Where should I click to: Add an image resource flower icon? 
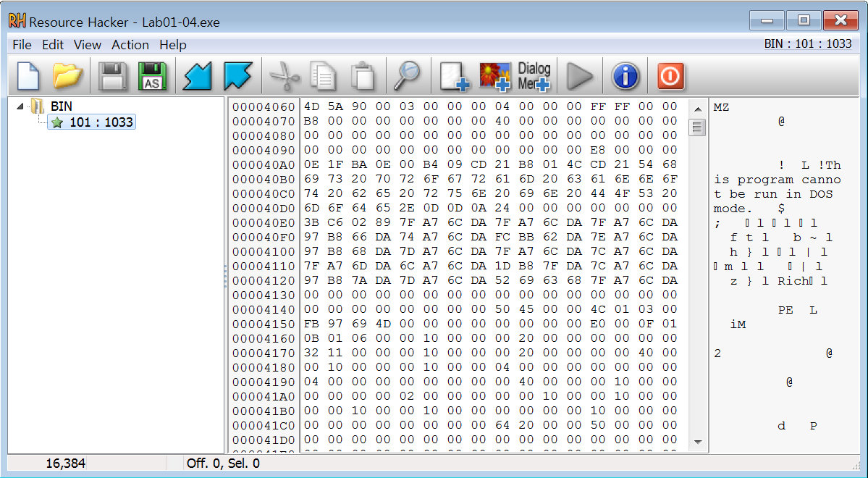click(x=495, y=76)
